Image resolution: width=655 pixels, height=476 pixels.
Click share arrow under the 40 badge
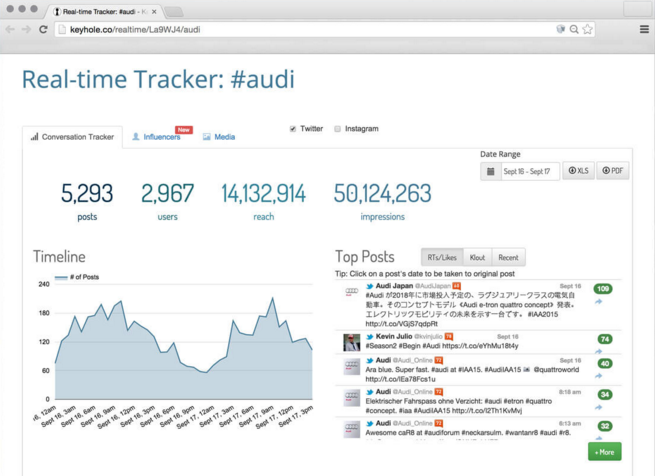pos(599,376)
